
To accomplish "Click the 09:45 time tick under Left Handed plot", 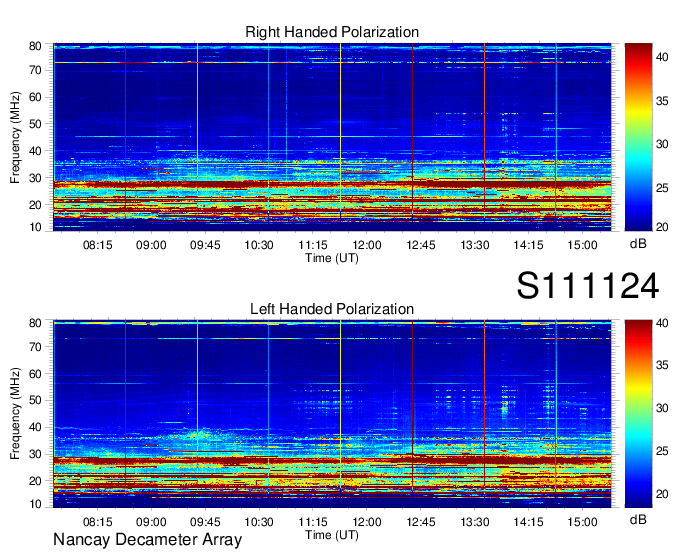I will (205, 522).
